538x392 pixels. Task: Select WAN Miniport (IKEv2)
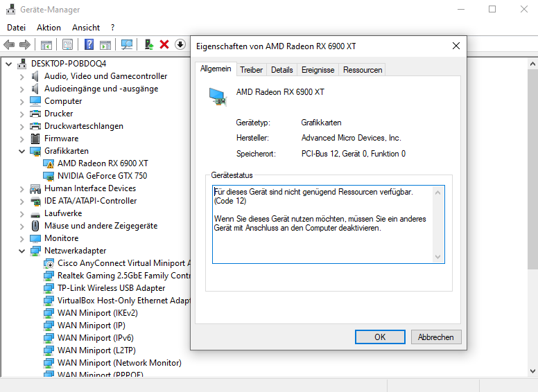(x=98, y=313)
